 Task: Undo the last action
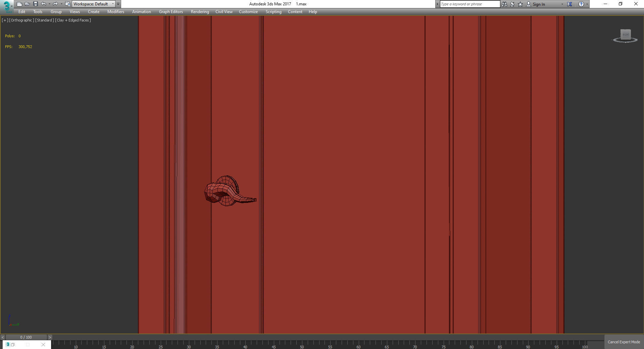pos(44,4)
